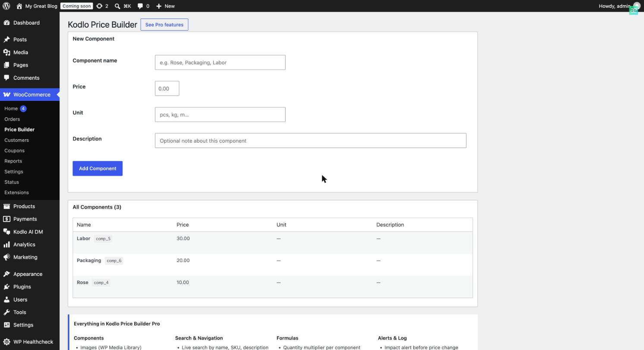Select the Packaging row name
Screen dimensions: 644x350
click(x=89, y=260)
